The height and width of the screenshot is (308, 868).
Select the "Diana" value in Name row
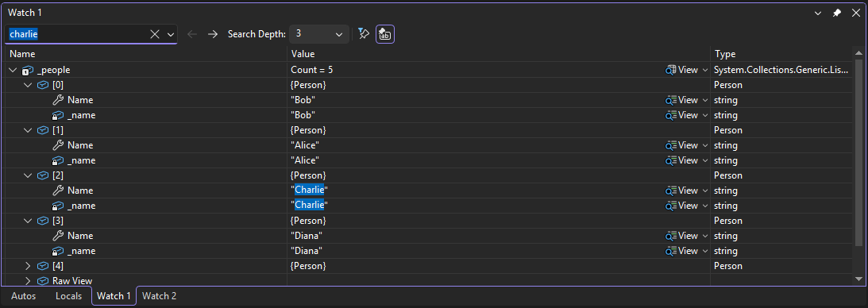[307, 236]
